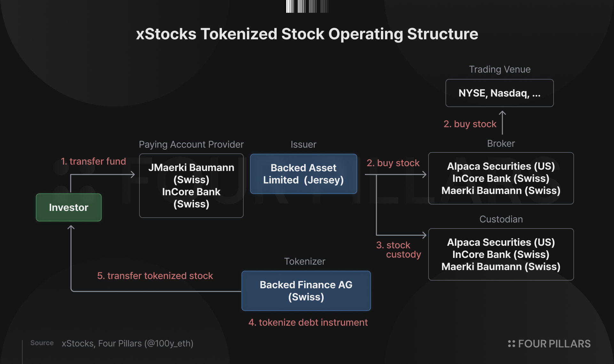
Task: Select the Broker entities box
Action: pos(501,178)
